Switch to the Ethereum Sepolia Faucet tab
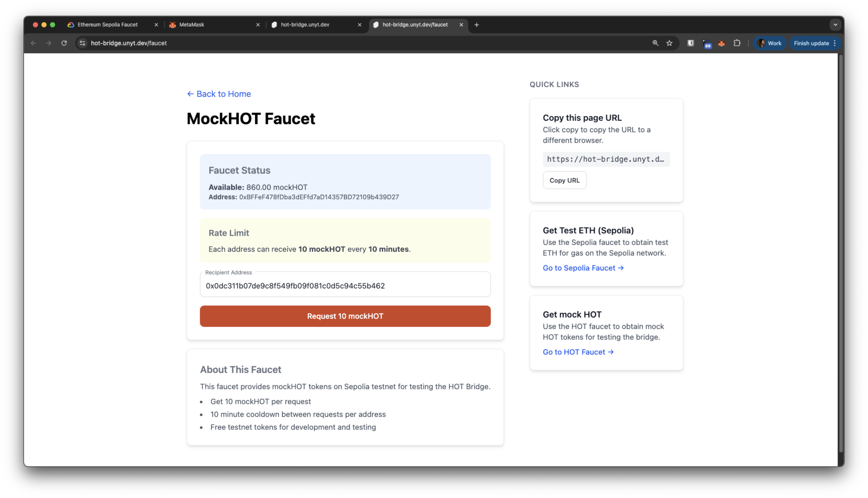 click(107, 25)
